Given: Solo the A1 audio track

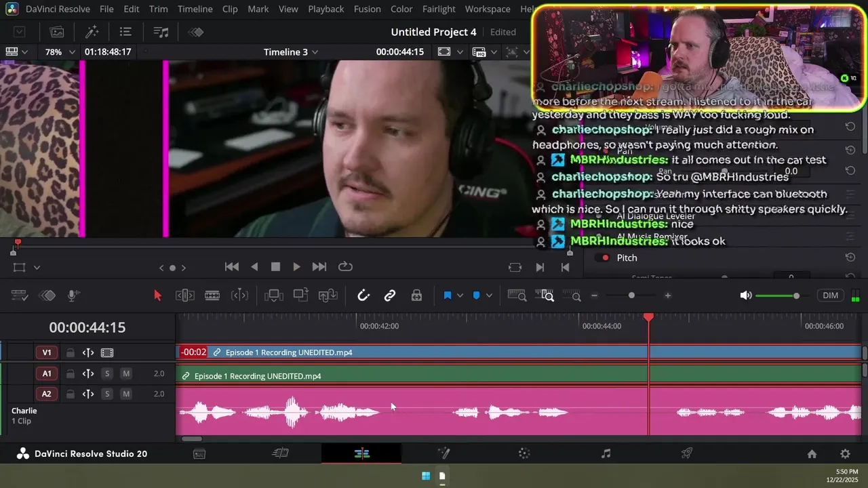Looking at the screenshot, I should click(x=107, y=373).
